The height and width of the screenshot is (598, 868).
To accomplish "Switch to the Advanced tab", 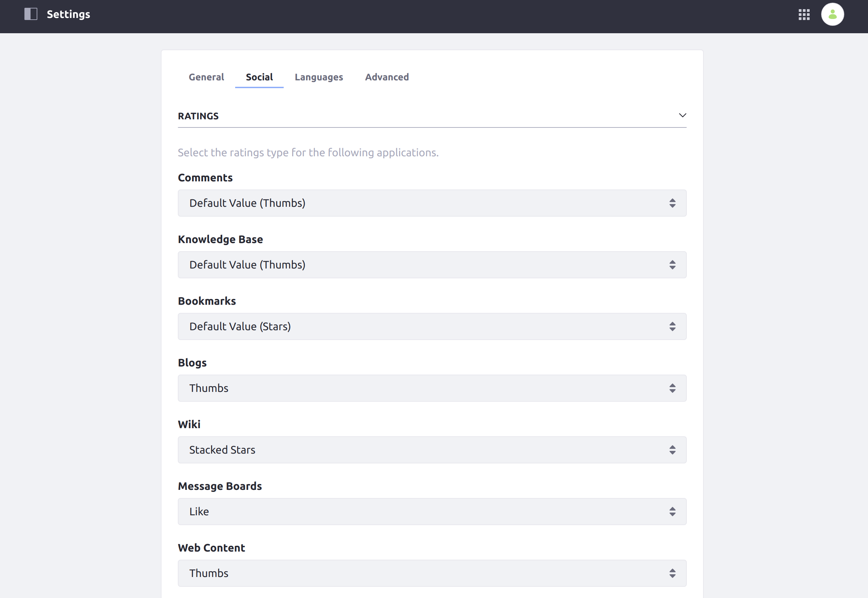I will (387, 77).
